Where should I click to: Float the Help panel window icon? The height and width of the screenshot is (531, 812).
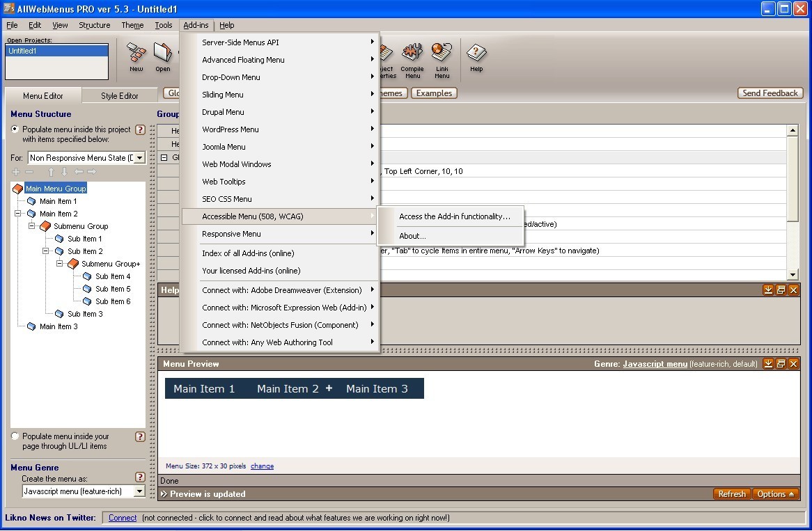781,290
